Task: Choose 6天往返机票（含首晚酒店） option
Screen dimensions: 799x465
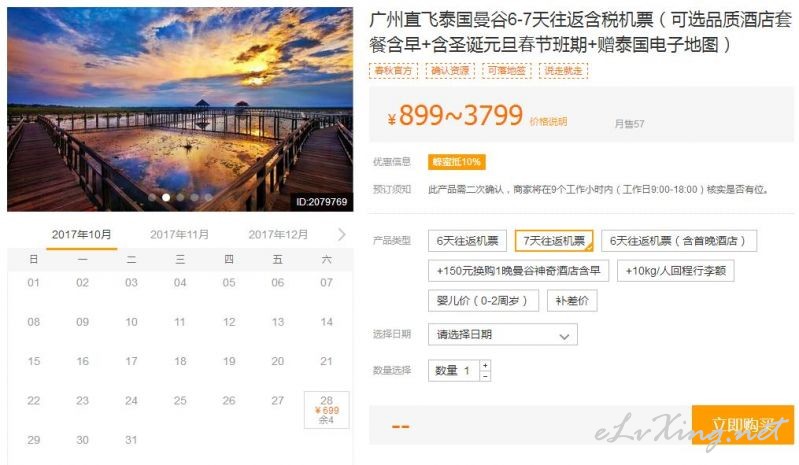Action: tap(679, 241)
